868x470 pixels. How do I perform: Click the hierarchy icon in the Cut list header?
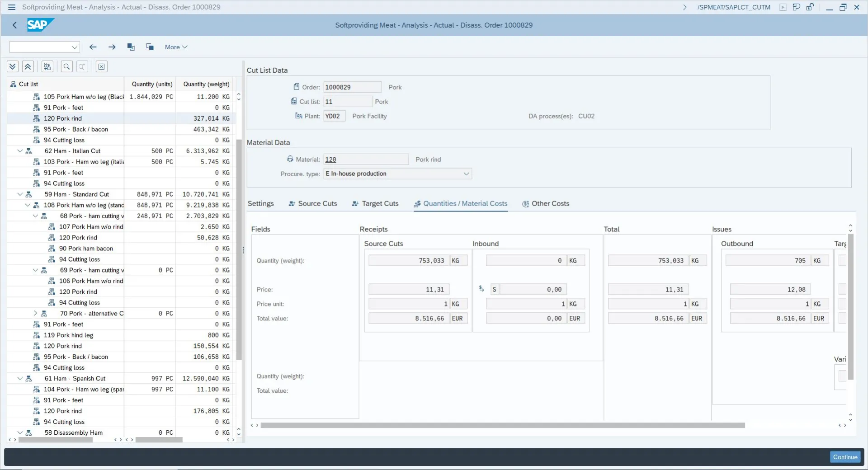coord(14,84)
